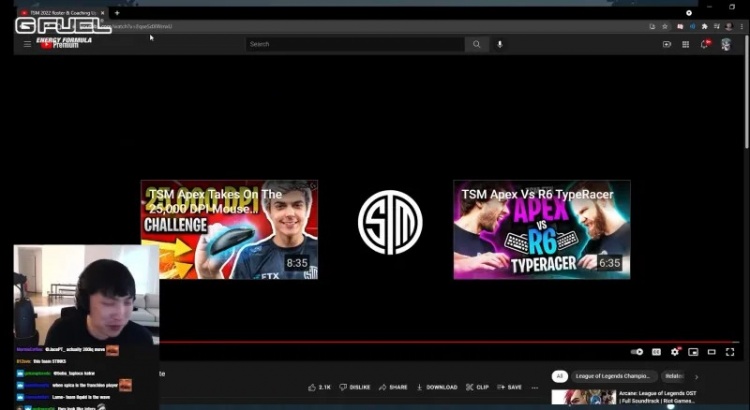The height and width of the screenshot is (410, 750).
Task: Bookmark this page with the star icon
Action: [x=664, y=27]
